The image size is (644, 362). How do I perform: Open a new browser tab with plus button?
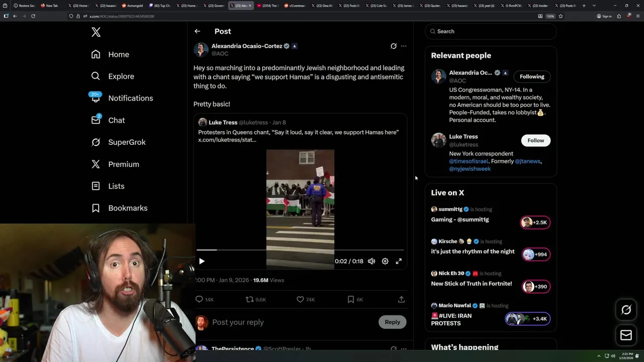(584, 6)
